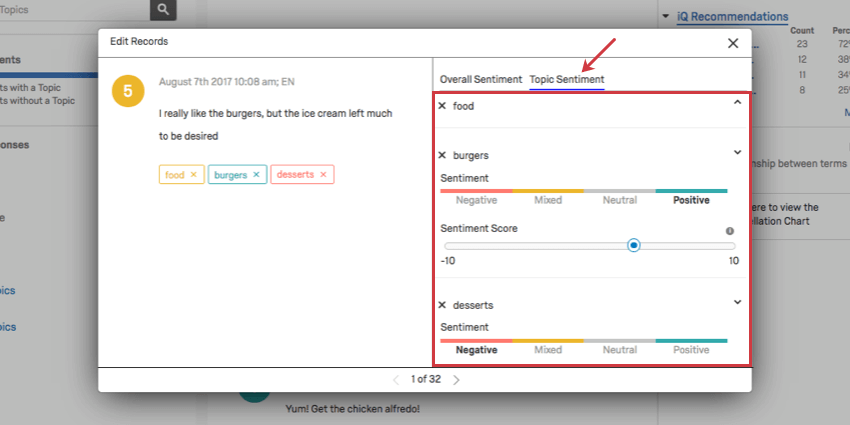Screen dimensions: 850x425
Task: Click the search magnifier icon
Action: [x=163, y=9]
